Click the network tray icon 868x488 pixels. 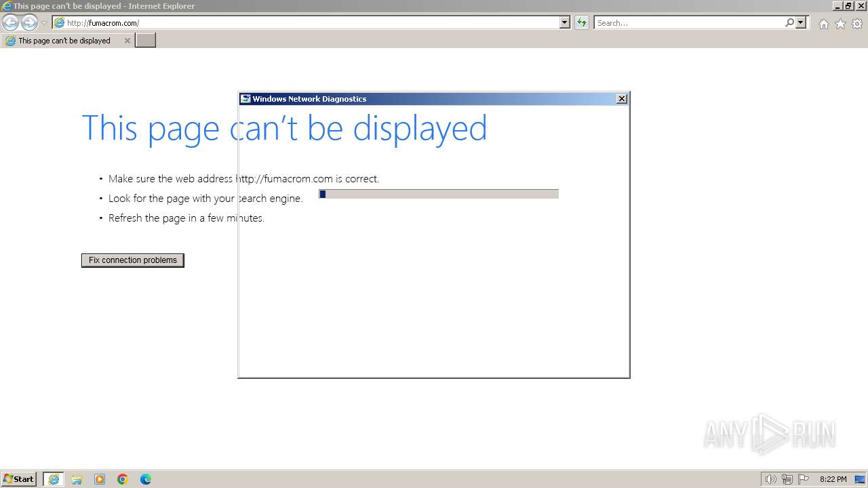click(787, 479)
